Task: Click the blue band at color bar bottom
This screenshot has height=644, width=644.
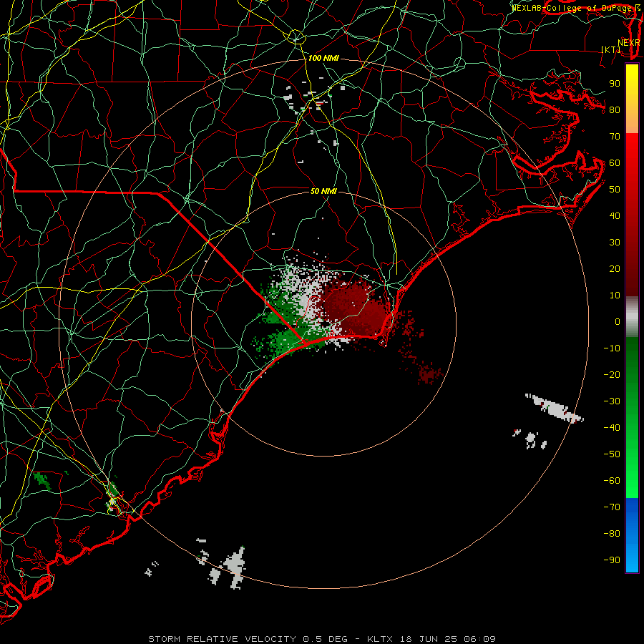Action: (x=632, y=535)
